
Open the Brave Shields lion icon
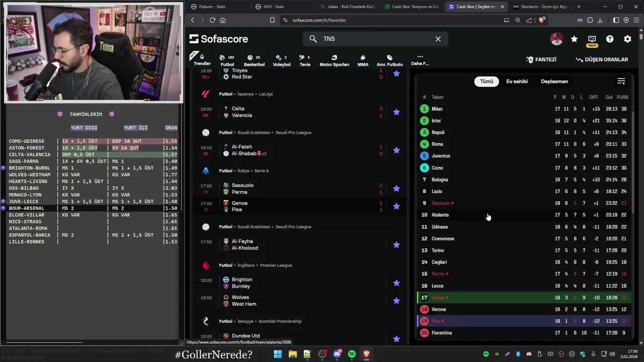click(541, 20)
